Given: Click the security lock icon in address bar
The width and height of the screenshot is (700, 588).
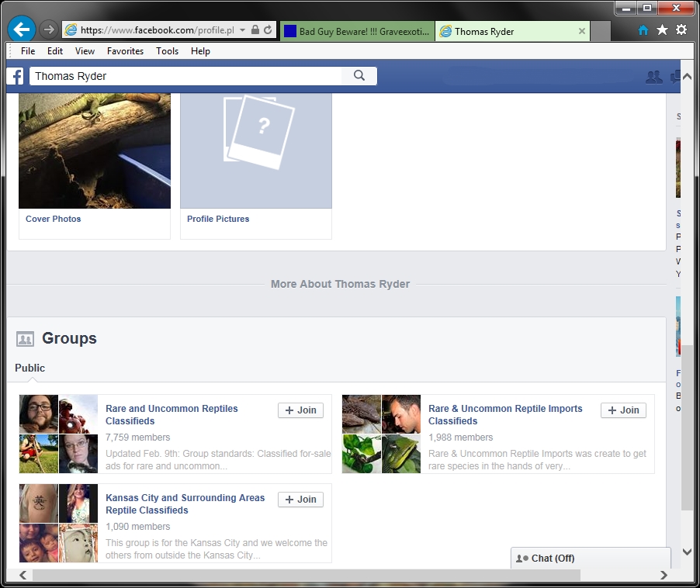Looking at the screenshot, I should pos(255,30).
